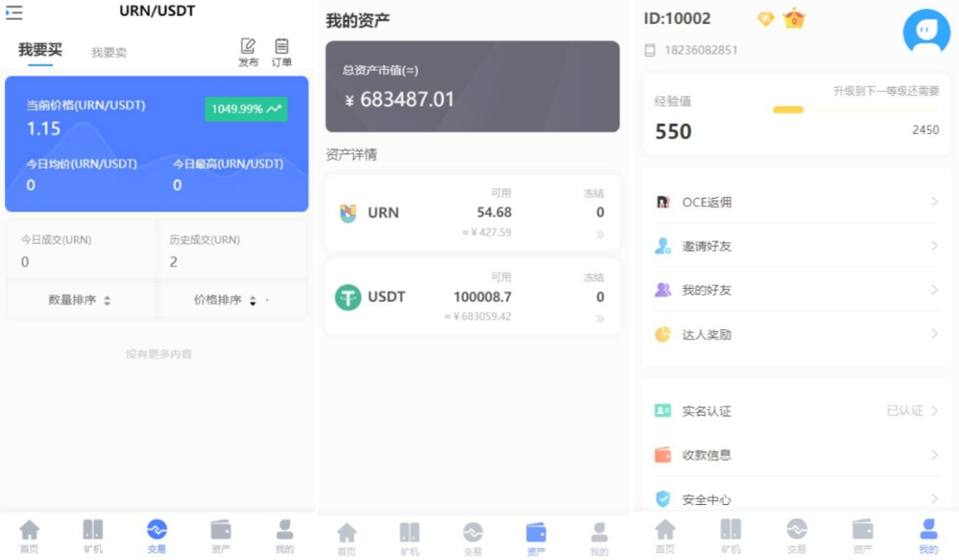Click the chevron on the 邀请好友 row
The height and width of the screenshot is (560, 959).
point(934,246)
